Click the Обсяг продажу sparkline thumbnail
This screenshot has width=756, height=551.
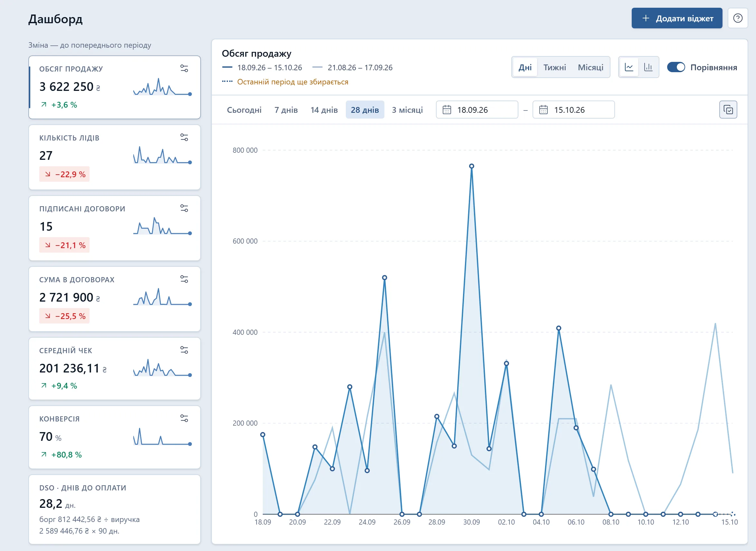coord(162,87)
